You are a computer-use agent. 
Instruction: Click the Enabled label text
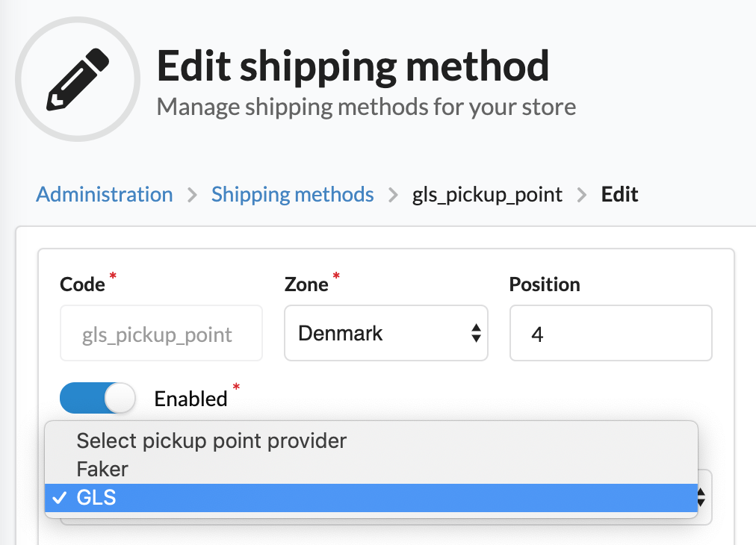tap(190, 399)
